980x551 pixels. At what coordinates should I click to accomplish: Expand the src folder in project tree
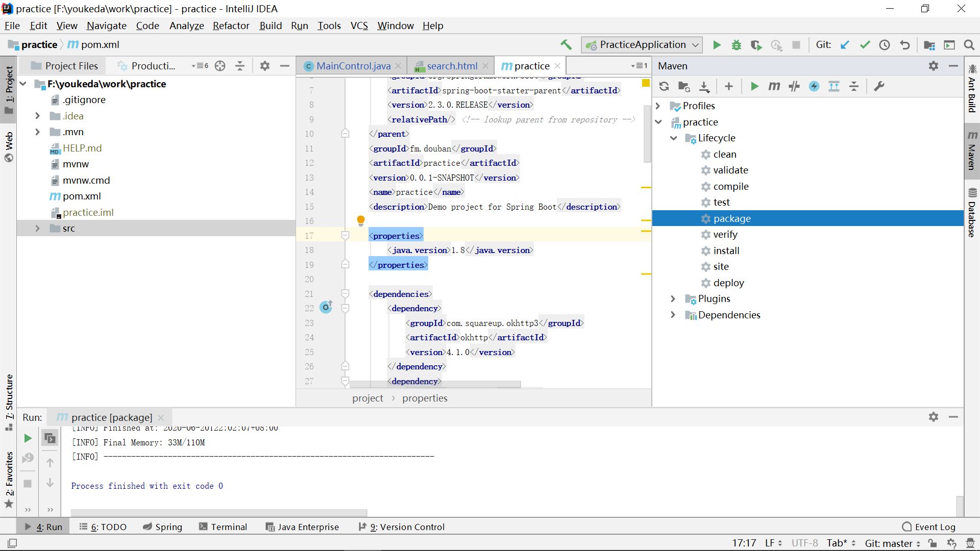pyautogui.click(x=37, y=228)
